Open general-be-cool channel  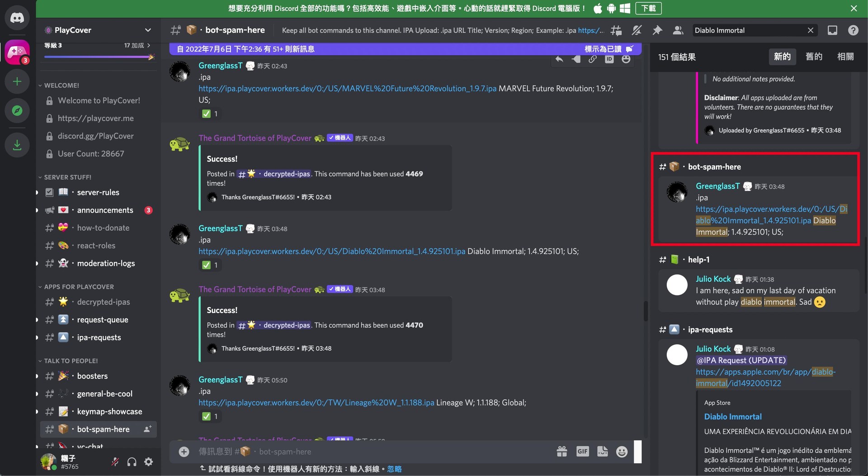pyautogui.click(x=98, y=394)
